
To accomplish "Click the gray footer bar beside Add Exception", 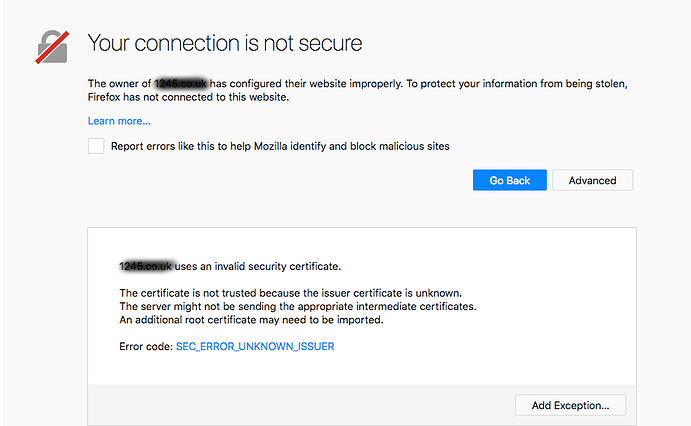I will pos(301,405).
